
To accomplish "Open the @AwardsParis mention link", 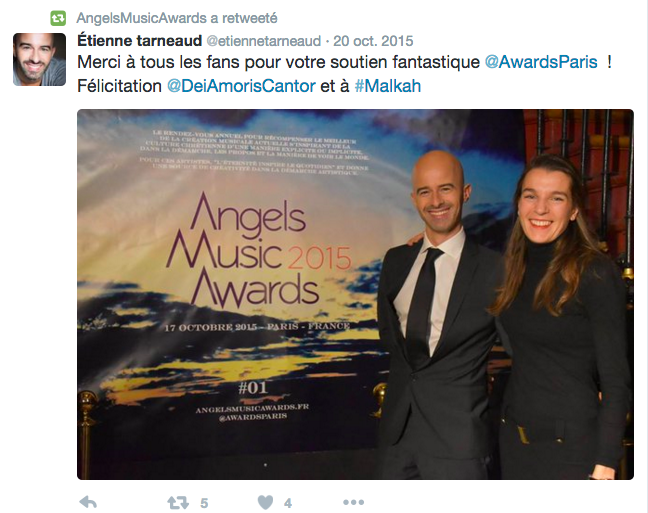I will coord(541,62).
